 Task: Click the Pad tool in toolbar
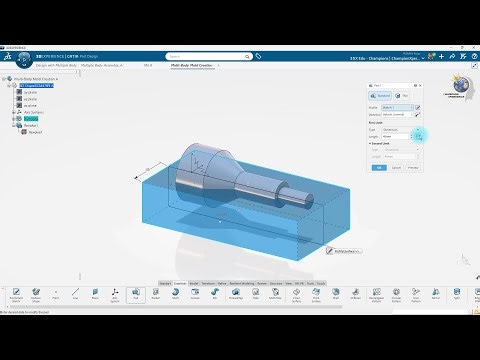coord(136,295)
